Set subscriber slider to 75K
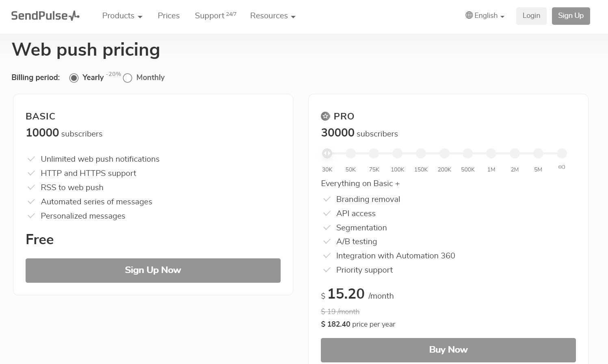This screenshot has height=364, width=608. pyautogui.click(x=374, y=153)
